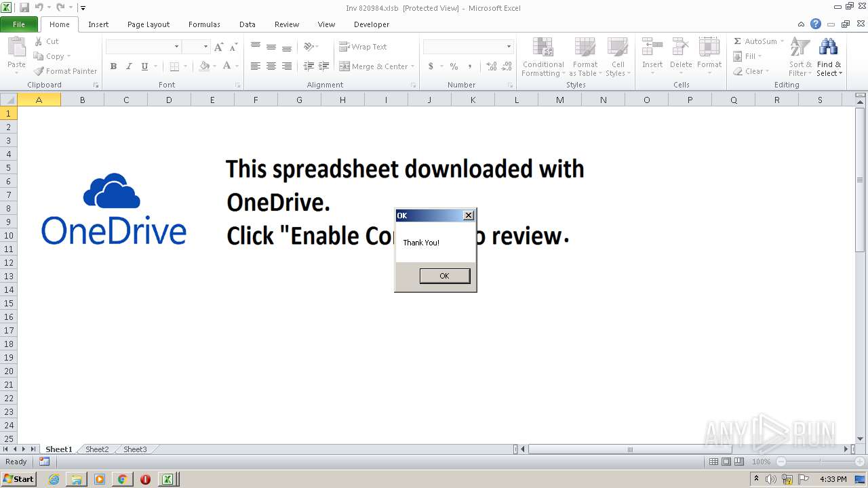
Task: Click the Percent Style icon
Action: click(x=454, y=66)
